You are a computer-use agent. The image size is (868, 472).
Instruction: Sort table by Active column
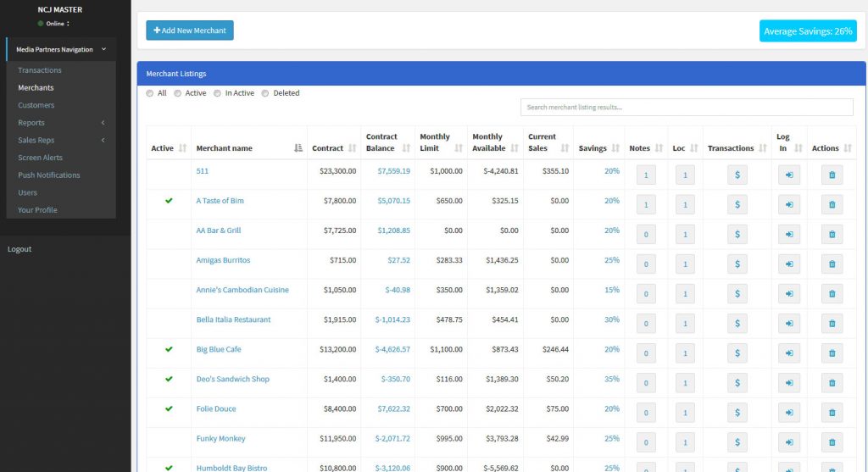tap(169, 147)
